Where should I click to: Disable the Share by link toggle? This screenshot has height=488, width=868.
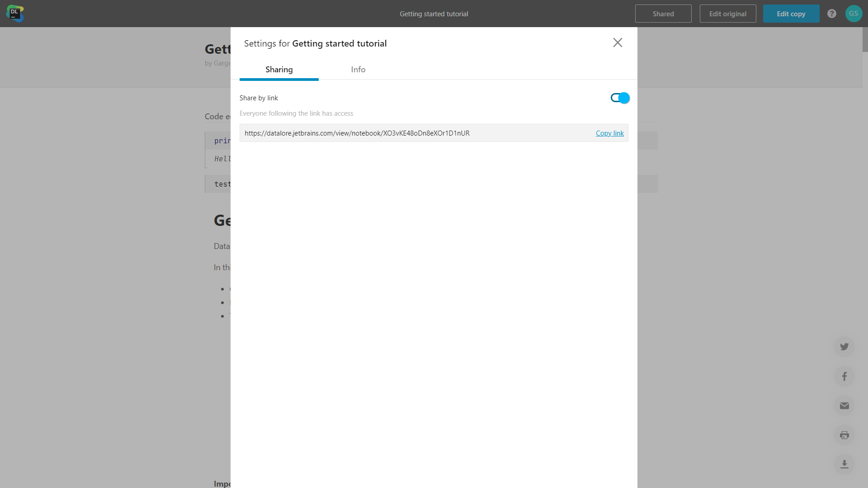(x=620, y=98)
